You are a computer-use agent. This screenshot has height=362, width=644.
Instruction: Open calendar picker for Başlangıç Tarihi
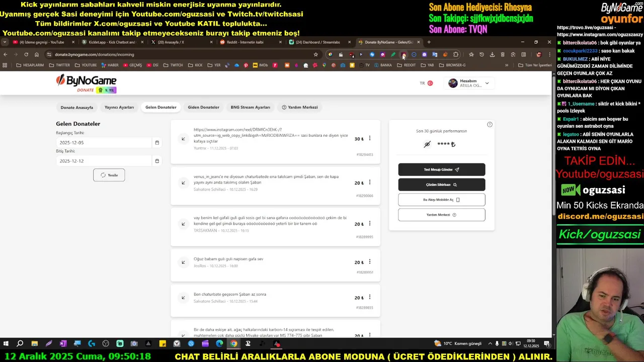point(157,143)
